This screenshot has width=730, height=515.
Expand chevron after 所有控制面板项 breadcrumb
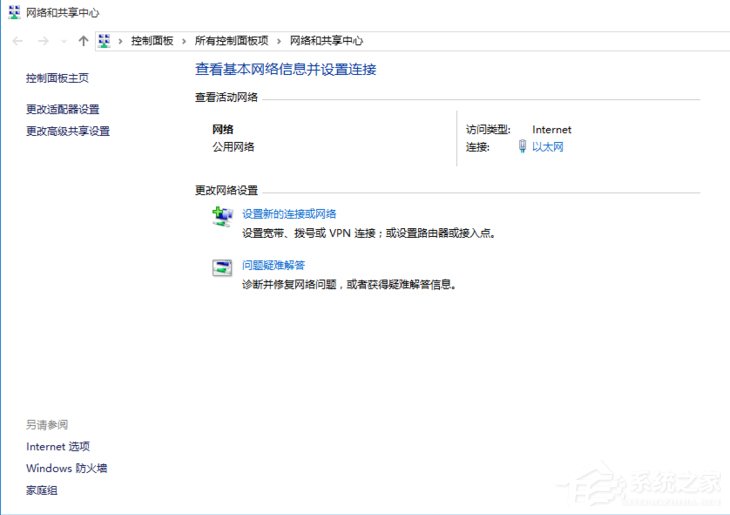click(x=279, y=41)
